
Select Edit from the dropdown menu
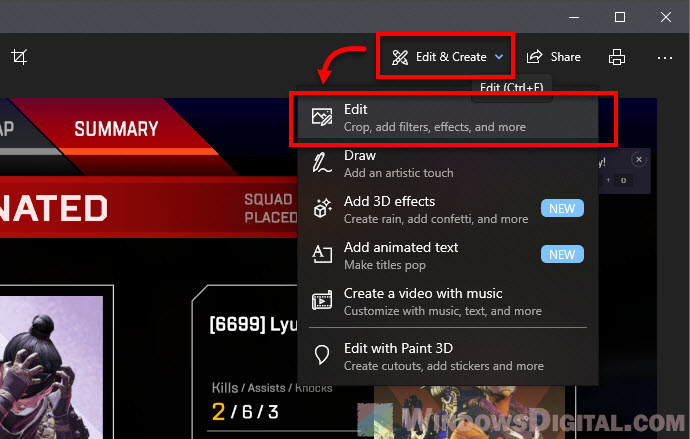(448, 118)
